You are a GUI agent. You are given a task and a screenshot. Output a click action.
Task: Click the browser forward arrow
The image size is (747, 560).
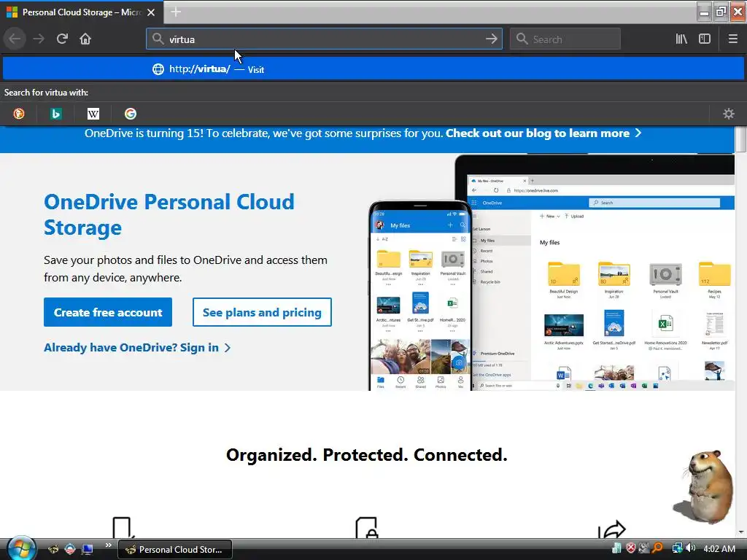39,39
